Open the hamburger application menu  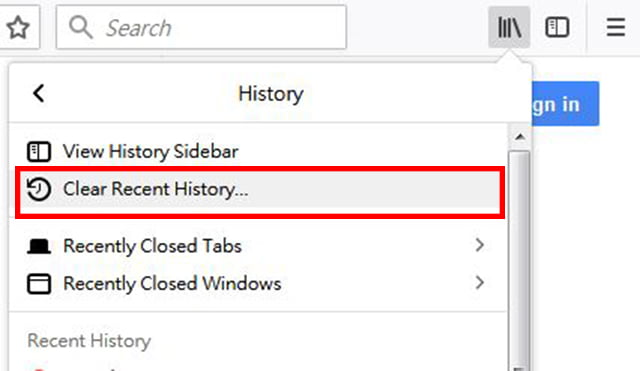coord(616,27)
